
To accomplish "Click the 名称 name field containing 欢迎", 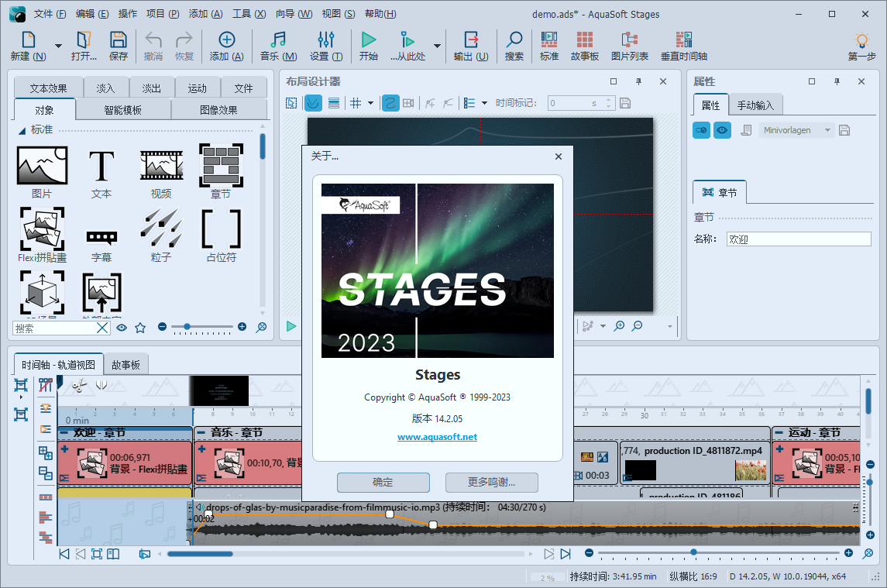I will click(799, 239).
